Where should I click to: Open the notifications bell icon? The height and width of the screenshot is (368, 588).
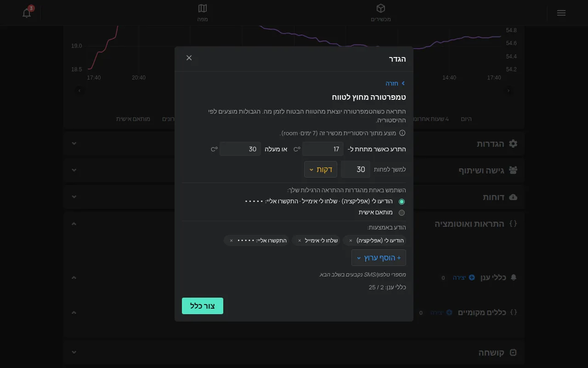click(x=27, y=13)
